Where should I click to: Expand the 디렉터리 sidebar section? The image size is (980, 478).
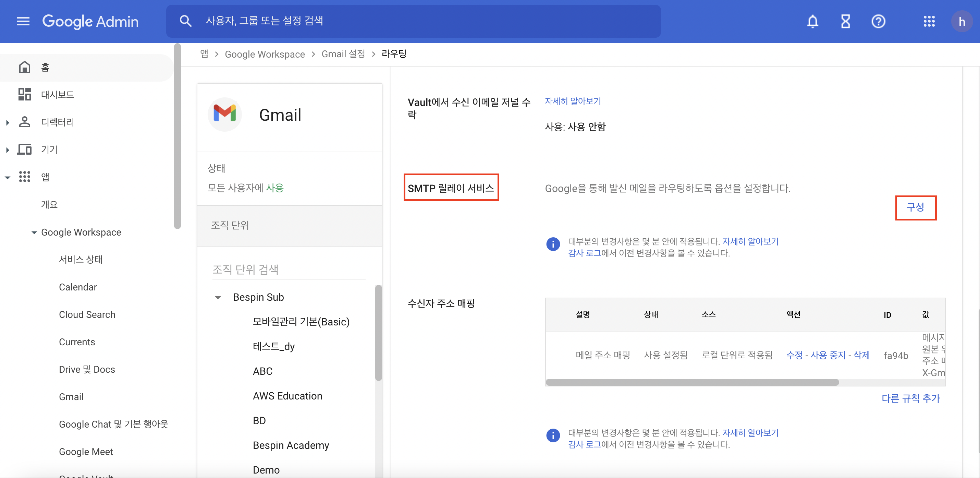[x=7, y=122]
